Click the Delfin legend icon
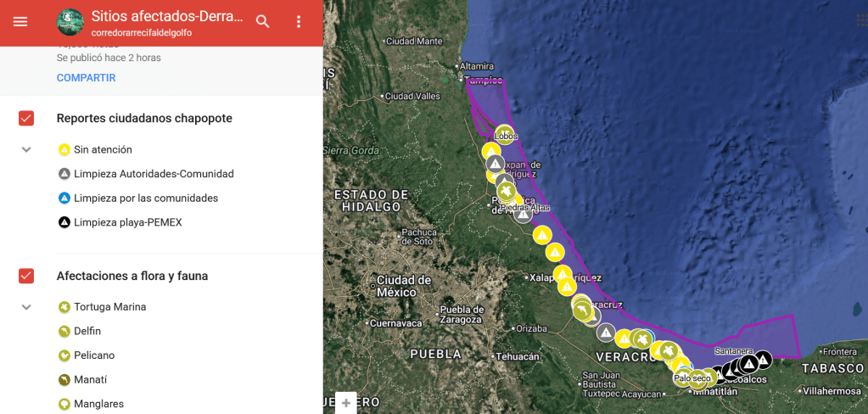The width and height of the screenshot is (868, 414). point(64,331)
